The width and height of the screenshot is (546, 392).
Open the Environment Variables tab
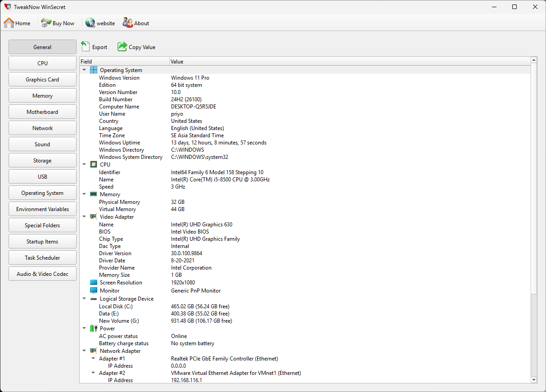42,209
